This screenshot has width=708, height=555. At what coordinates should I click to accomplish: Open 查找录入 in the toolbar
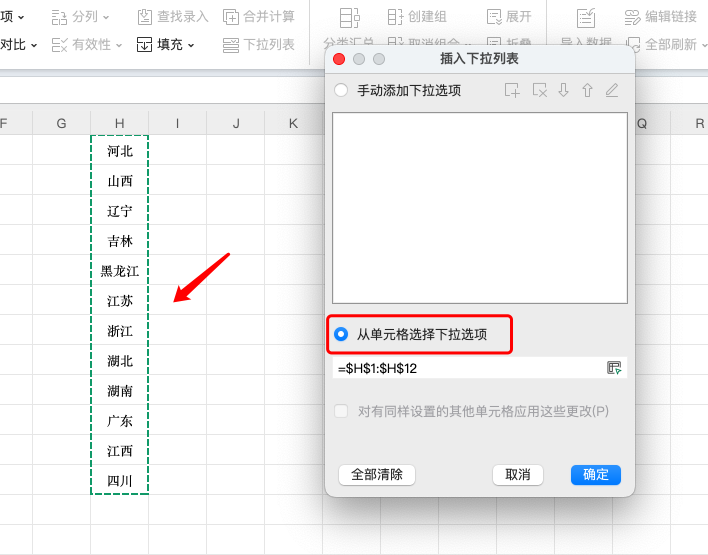173,17
